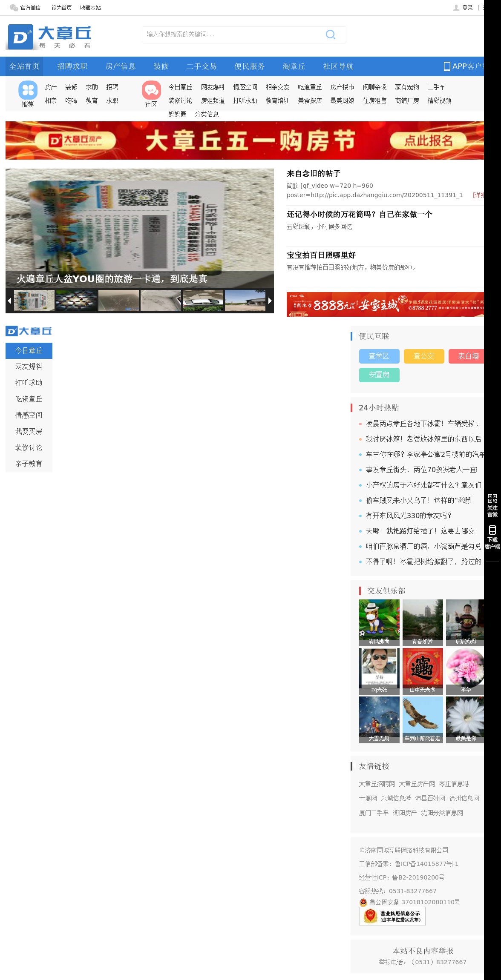Click the 相亲 quick link under 推荐
The width and height of the screenshot is (501, 980).
51,100
